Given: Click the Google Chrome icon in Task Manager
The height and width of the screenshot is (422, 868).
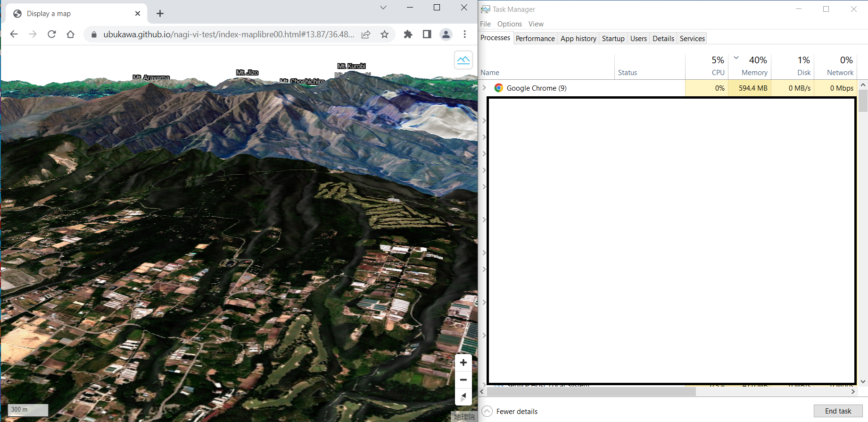Looking at the screenshot, I should 498,88.
